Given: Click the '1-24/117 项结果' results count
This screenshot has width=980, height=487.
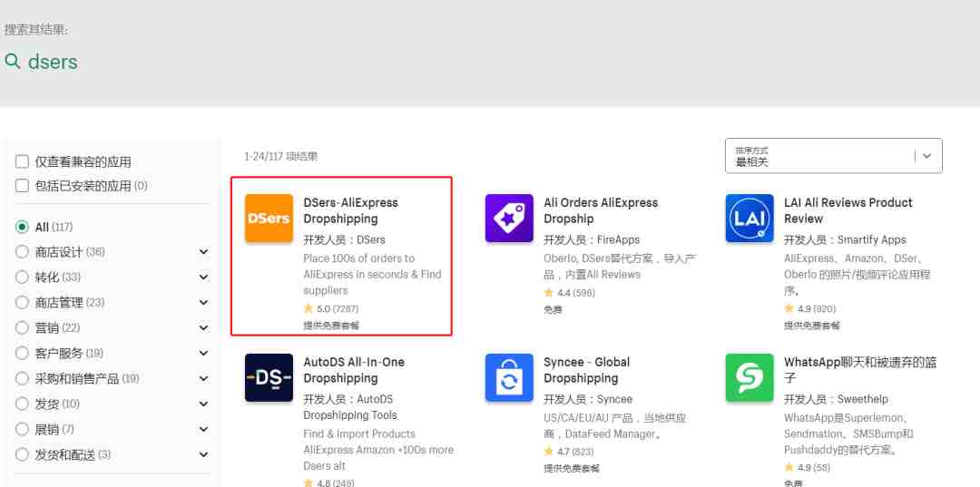Looking at the screenshot, I should click(280, 156).
